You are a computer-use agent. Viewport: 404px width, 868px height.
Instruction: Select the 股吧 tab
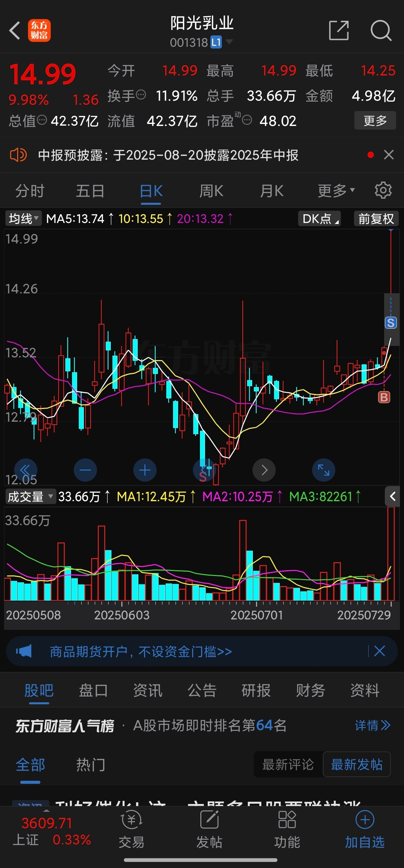pyautogui.click(x=39, y=691)
